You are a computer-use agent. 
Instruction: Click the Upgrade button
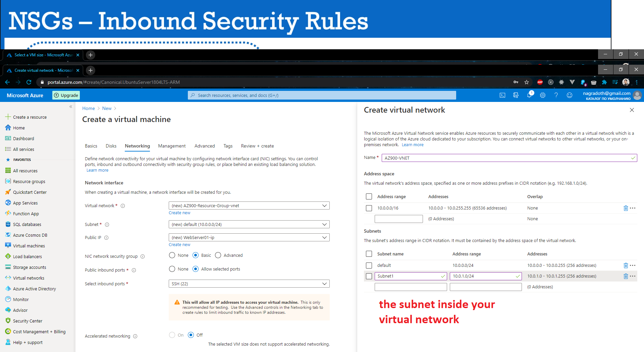coord(66,95)
